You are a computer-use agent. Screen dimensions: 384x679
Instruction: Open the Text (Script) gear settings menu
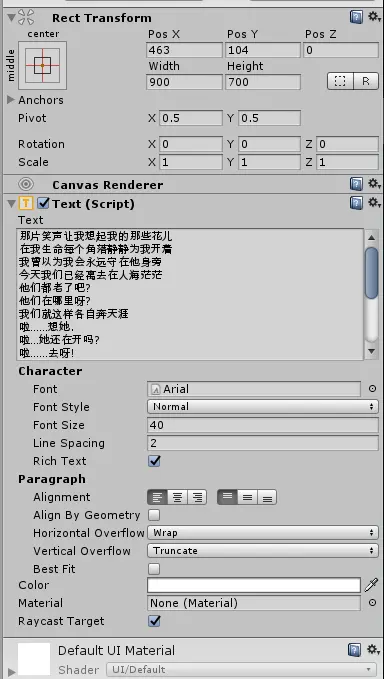[x=374, y=203]
